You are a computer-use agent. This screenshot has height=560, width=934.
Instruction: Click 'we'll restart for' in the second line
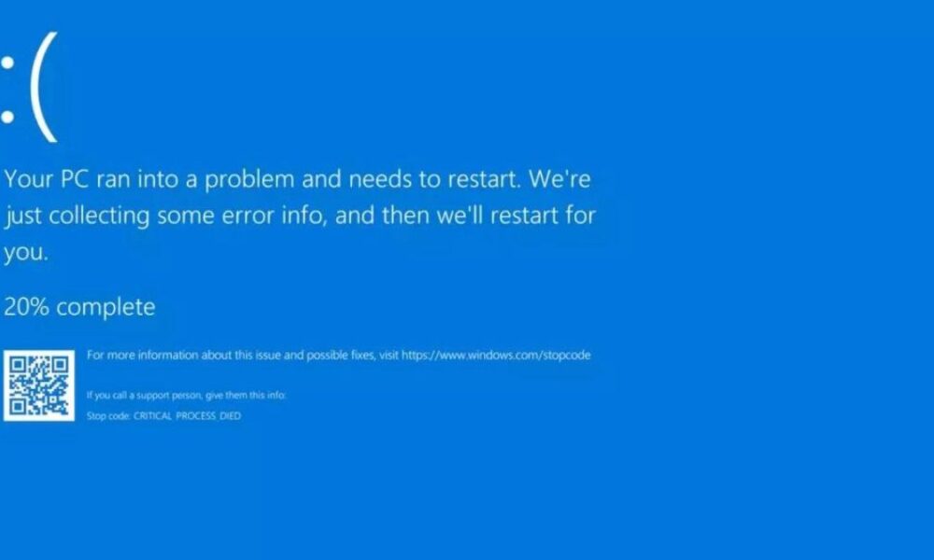pyautogui.click(x=517, y=216)
